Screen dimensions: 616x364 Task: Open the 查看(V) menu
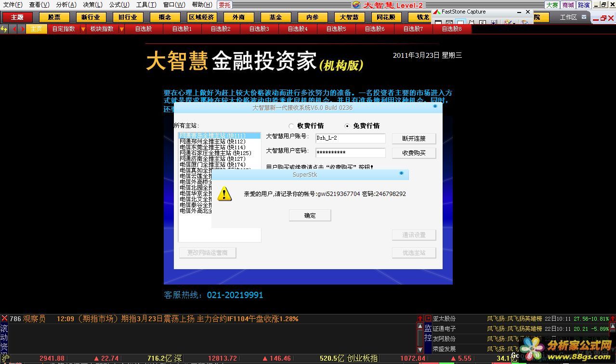(39, 5)
